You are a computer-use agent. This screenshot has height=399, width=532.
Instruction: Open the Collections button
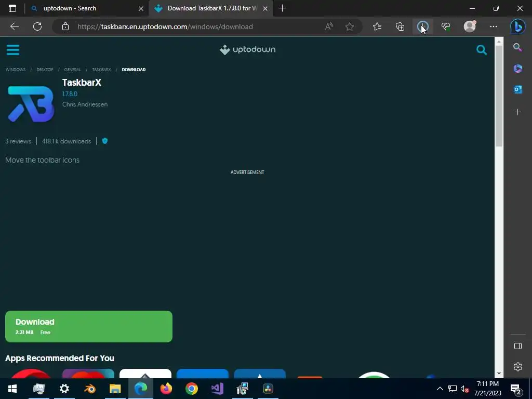coord(400,26)
